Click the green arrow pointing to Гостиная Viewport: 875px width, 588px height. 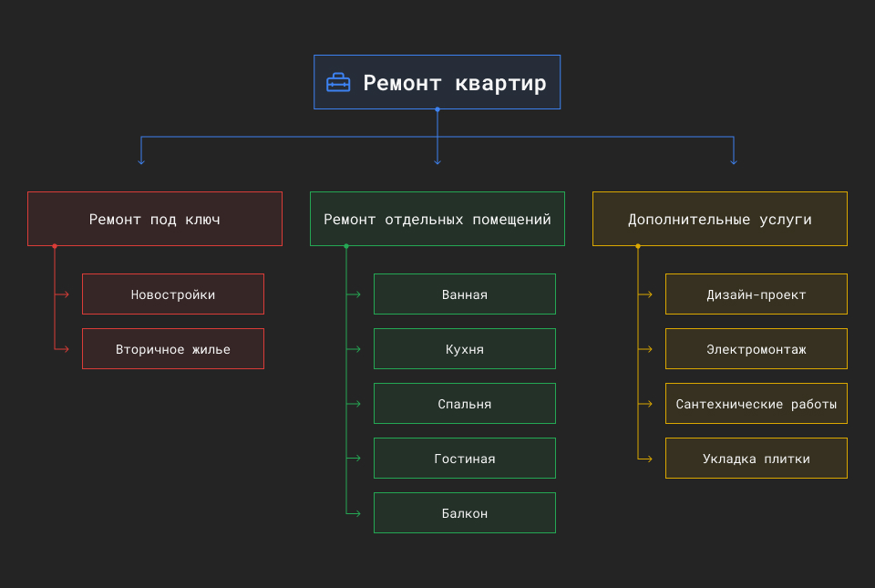(354, 458)
